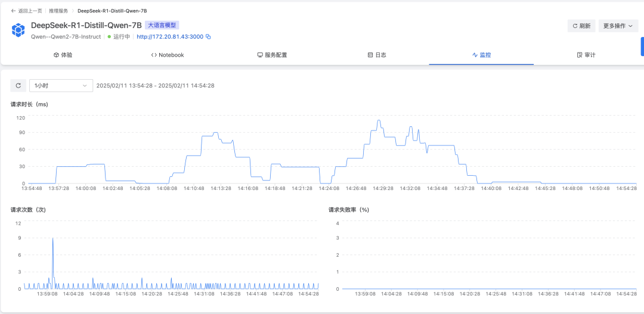This screenshot has height=314, width=644.
Task: Switch to the 服务配置 tab
Action: click(272, 55)
